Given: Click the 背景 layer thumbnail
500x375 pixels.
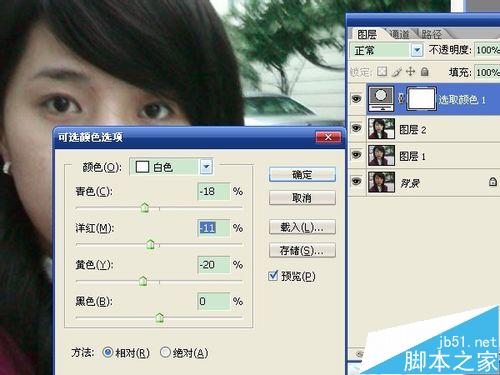Looking at the screenshot, I should click(x=382, y=182).
